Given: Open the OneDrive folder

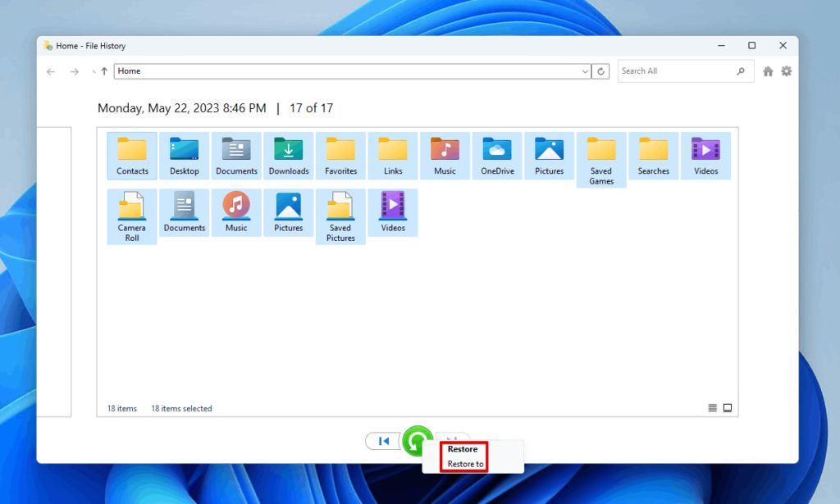Looking at the screenshot, I should tap(497, 154).
